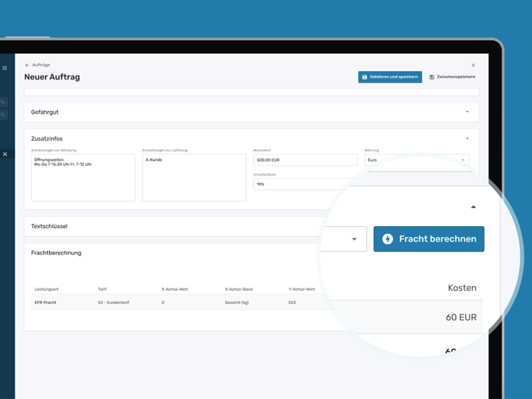532x399 pixels.
Task: Expand the Gefahrgut section
Action: (467, 112)
